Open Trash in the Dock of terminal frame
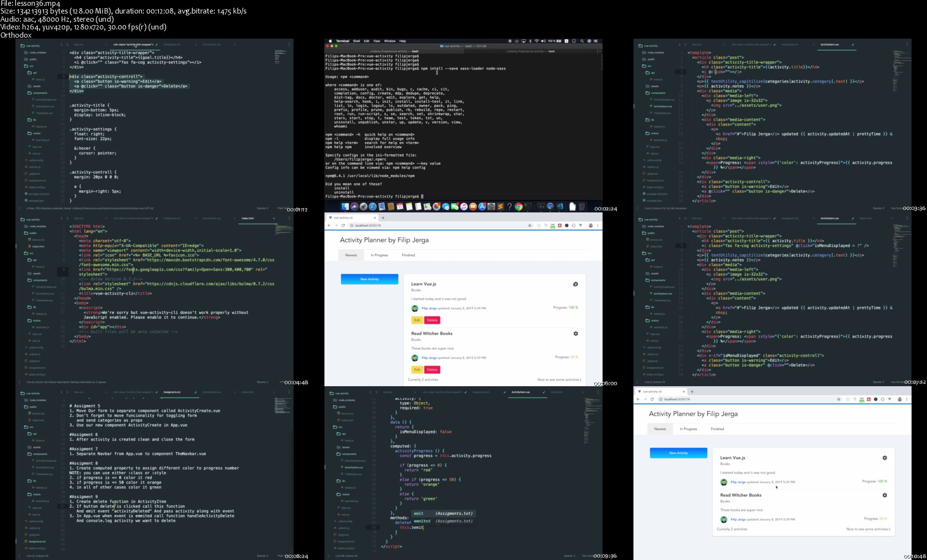This screenshot has width=927, height=560. click(x=581, y=207)
